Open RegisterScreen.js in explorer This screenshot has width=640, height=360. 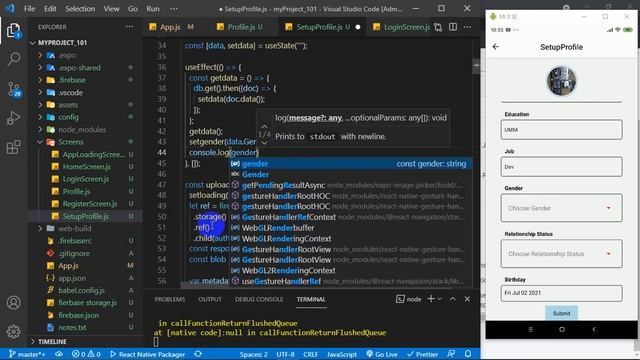point(90,204)
